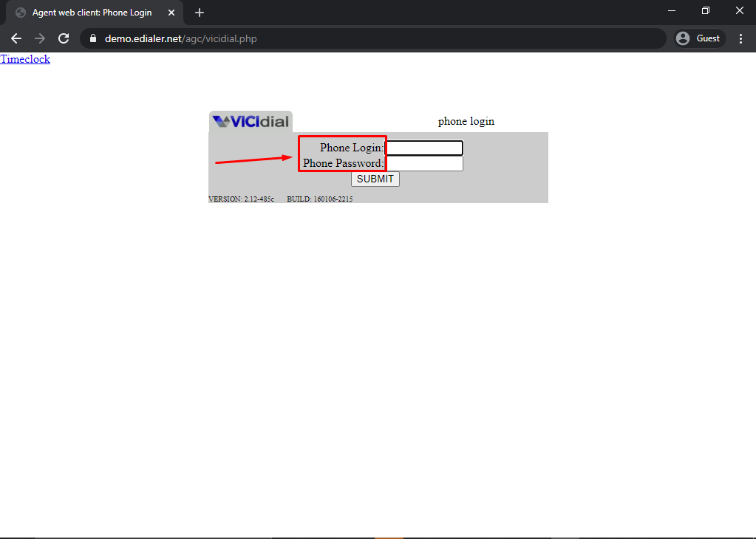Select the Agent web client: Phone Login tab
The image size is (756, 539).
[x=95, y=13]
